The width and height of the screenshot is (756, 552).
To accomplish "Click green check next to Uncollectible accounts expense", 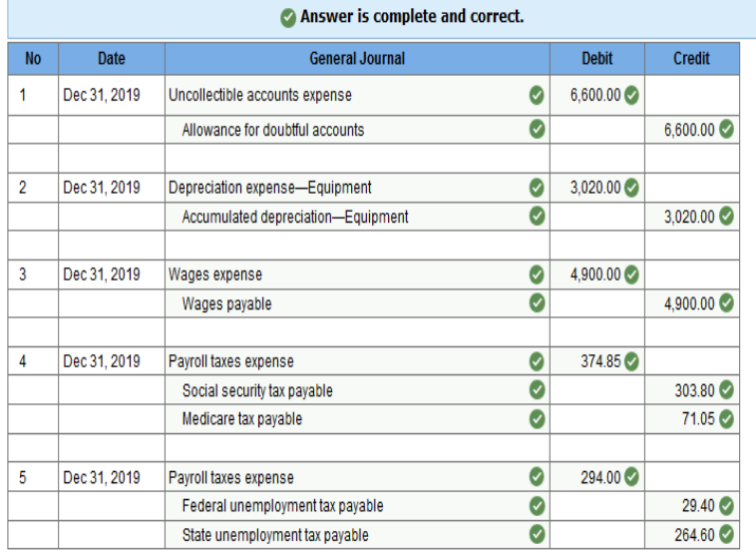I will 537,95.
